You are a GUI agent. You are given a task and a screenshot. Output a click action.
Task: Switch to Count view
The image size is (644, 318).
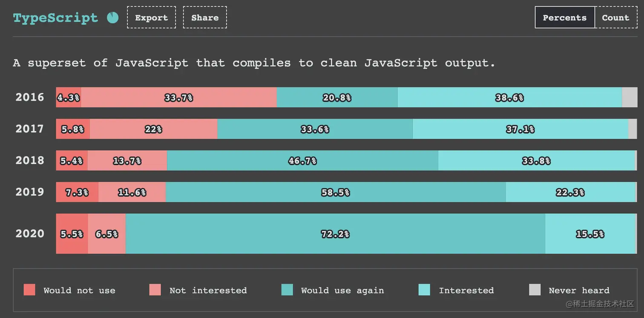click(x=615, y=17)
